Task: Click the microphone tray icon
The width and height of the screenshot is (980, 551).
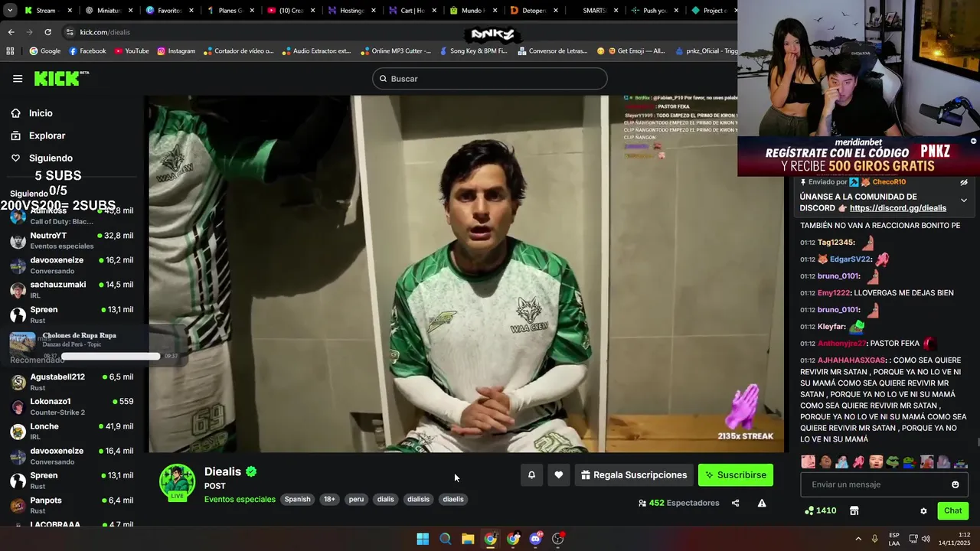Action: click(x=874, y=539)
